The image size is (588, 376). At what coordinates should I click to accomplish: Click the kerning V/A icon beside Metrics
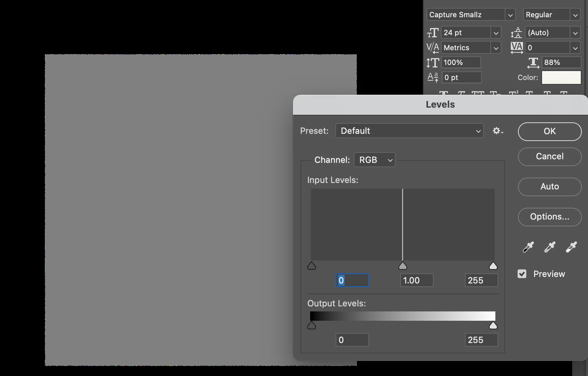coord(433,48)
